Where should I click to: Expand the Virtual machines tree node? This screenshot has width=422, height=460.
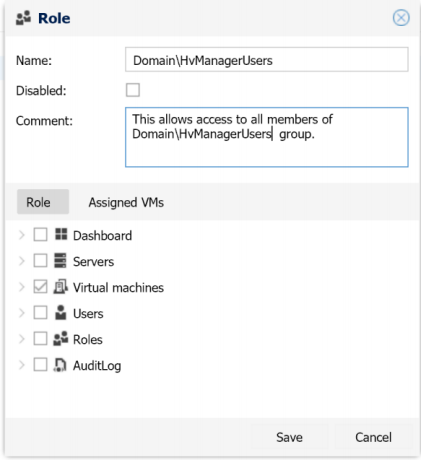coord(22,287)
